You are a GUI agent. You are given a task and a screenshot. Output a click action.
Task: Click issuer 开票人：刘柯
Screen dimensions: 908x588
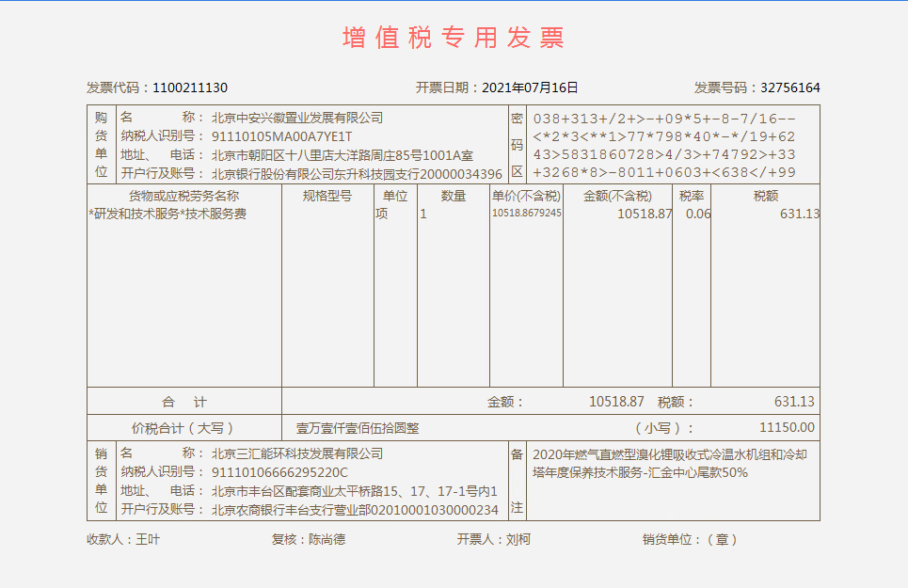[493, 539]
